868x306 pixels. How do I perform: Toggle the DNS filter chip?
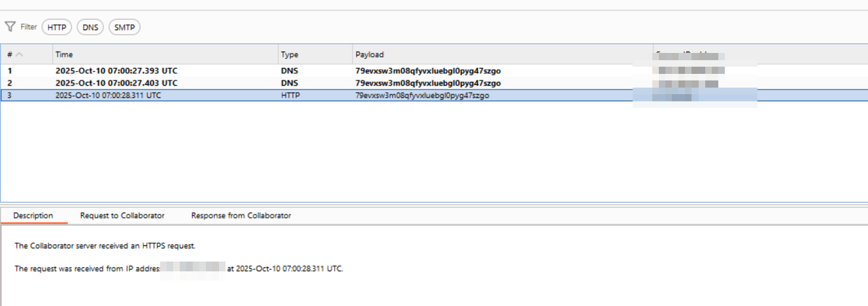point(90,27)
